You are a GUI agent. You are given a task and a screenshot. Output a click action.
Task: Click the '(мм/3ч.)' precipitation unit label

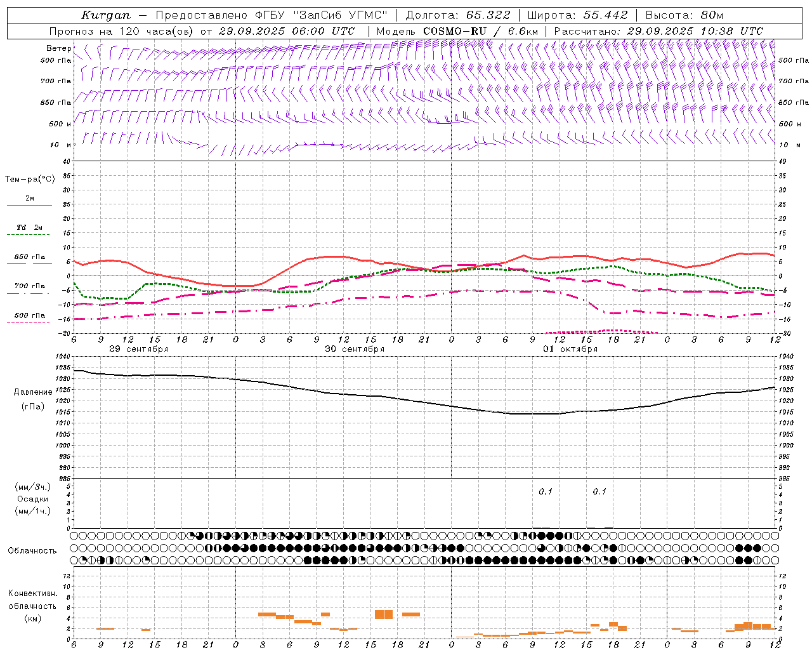point(33,487)
